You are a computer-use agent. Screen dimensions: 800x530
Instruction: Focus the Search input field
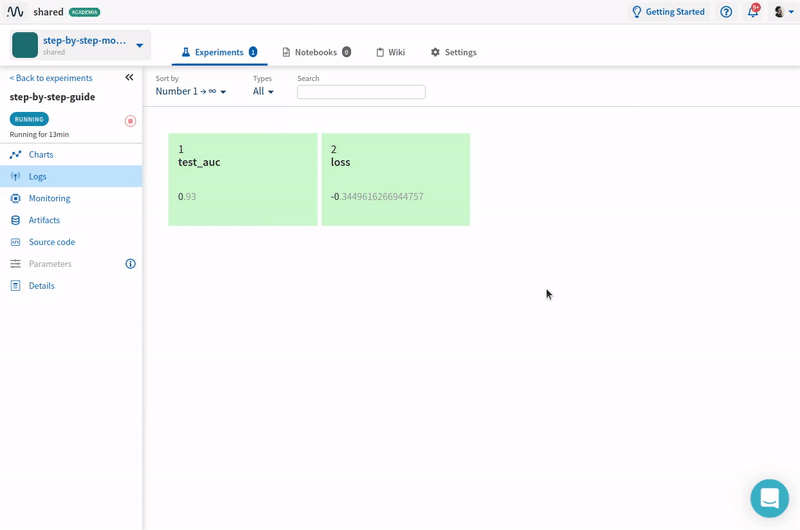[x=361, y=92]
